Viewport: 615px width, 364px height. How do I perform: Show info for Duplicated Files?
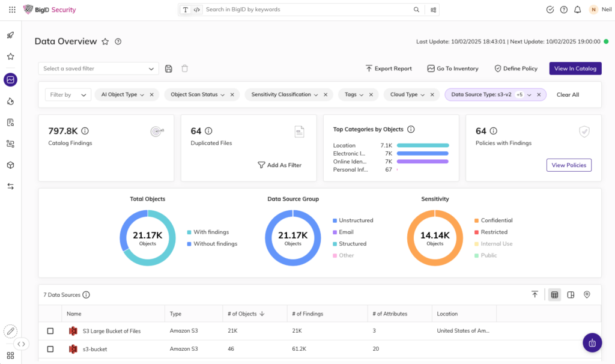[x=208, y=131]
